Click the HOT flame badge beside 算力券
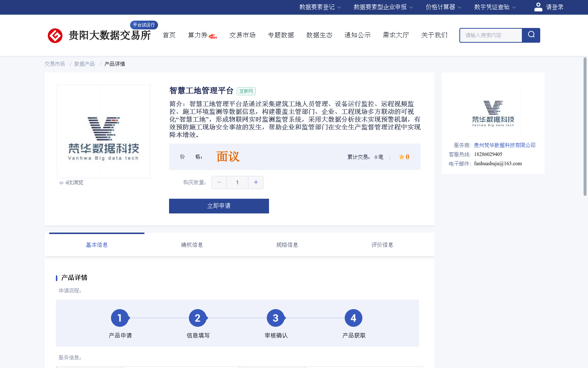588x368 pixels. tap(213, 36)
